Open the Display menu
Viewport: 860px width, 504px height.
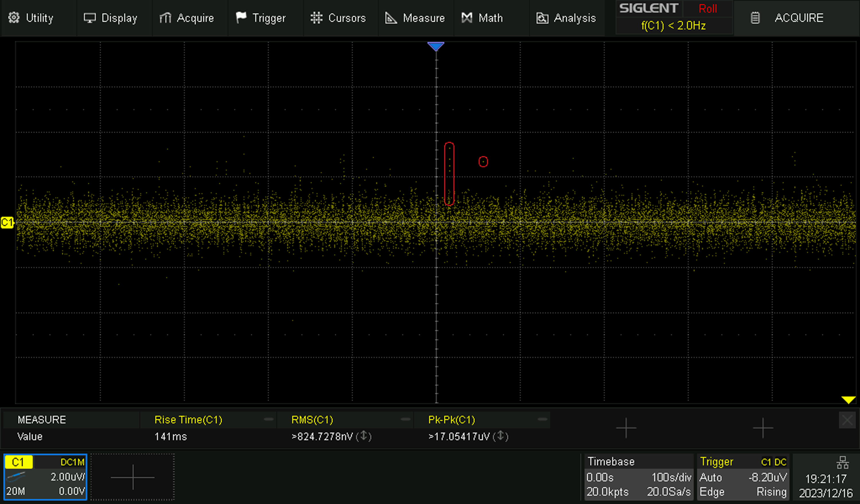[x=114, y=18]
